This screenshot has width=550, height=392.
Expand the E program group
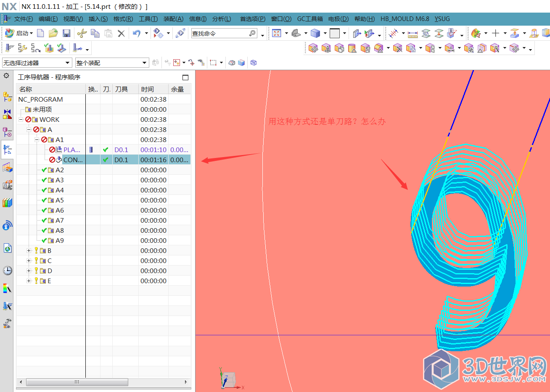point(29,281)
